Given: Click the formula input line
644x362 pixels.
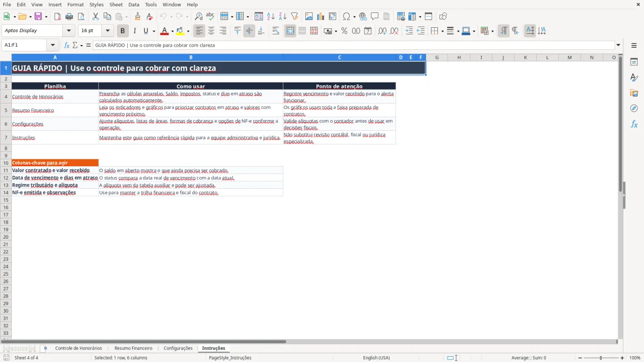Looking at the screenshot, I should [x=353, y=45].
